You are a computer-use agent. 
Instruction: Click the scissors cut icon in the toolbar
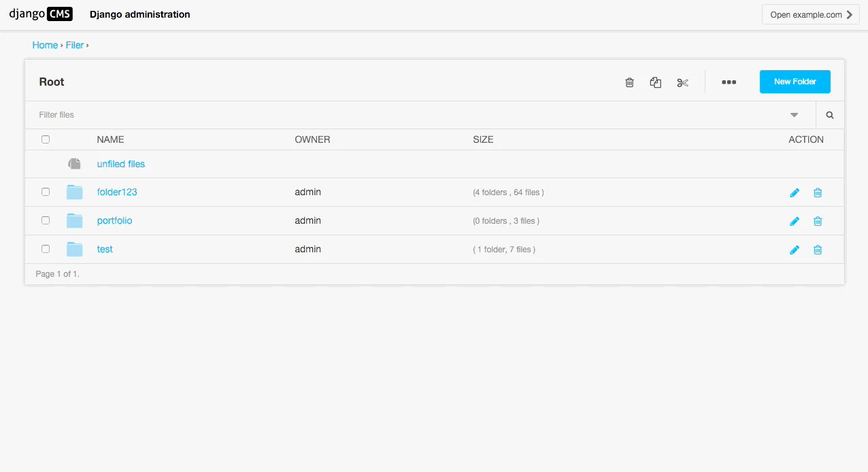(682, 82)
